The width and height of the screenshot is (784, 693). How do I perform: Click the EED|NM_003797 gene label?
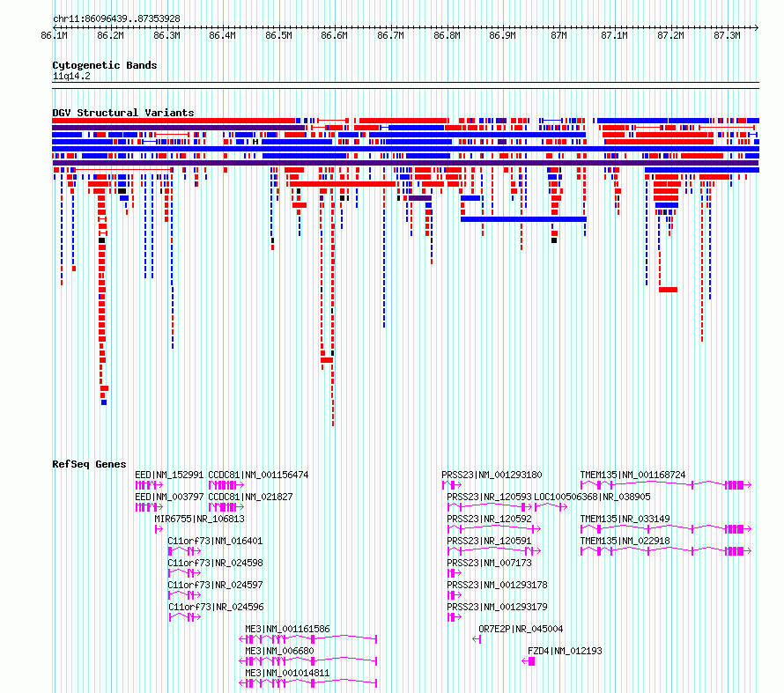pyautogui.click(x=169, y=498)
